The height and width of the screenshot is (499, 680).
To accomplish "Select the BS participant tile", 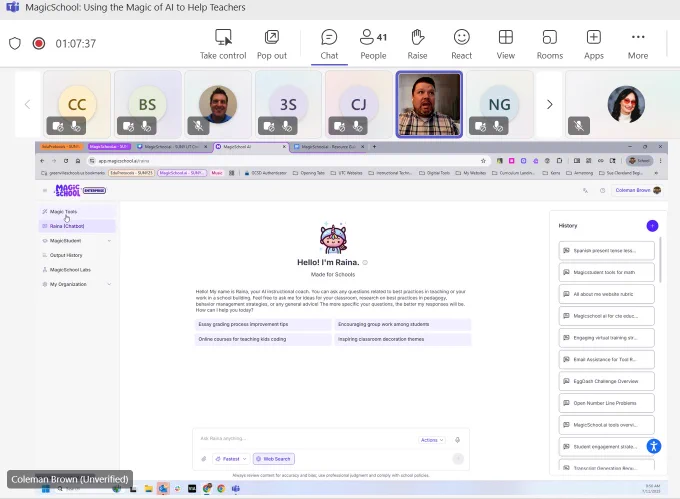I will pyautogui.click(x=147, y=104).
